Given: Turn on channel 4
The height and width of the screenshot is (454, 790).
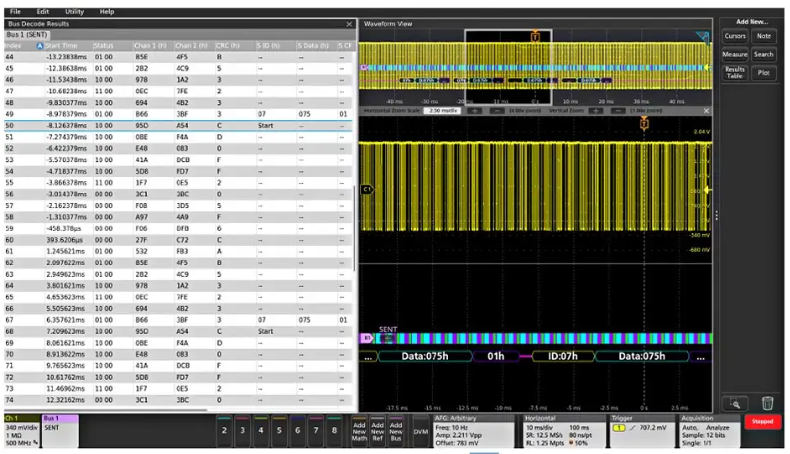Looking at the screenshot, I should coord(260,431).
